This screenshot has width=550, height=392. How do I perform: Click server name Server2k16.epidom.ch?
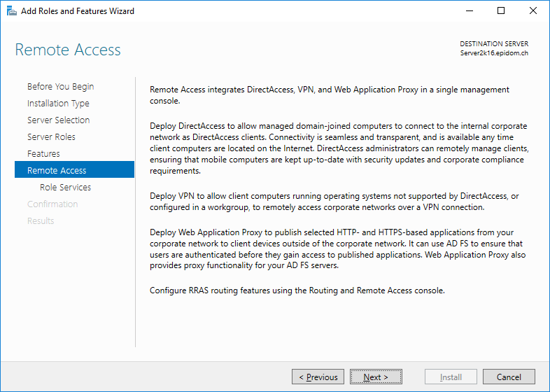tap(494, 53)
